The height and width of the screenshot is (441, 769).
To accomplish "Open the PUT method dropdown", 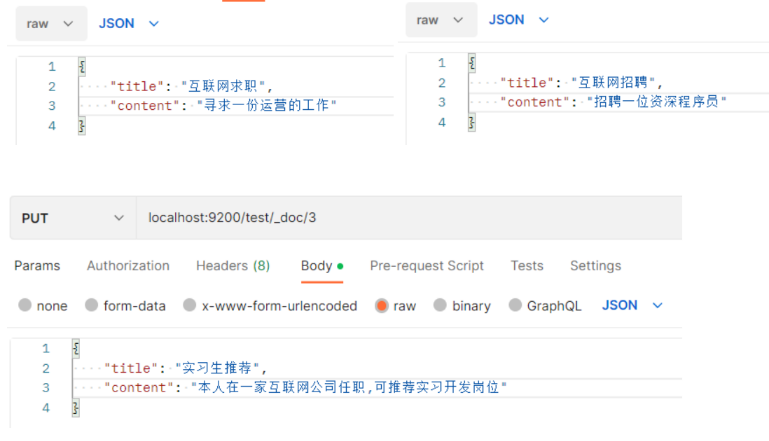I will coord(73,218).
